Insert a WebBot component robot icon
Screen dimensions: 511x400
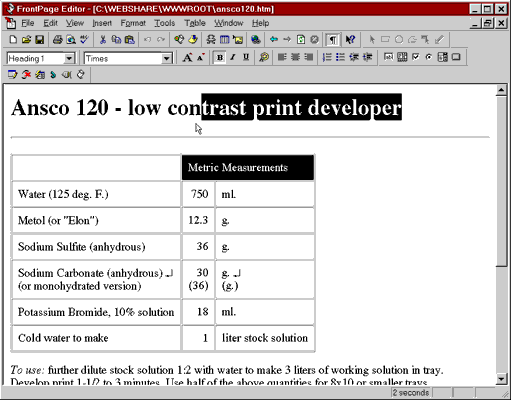211,40
